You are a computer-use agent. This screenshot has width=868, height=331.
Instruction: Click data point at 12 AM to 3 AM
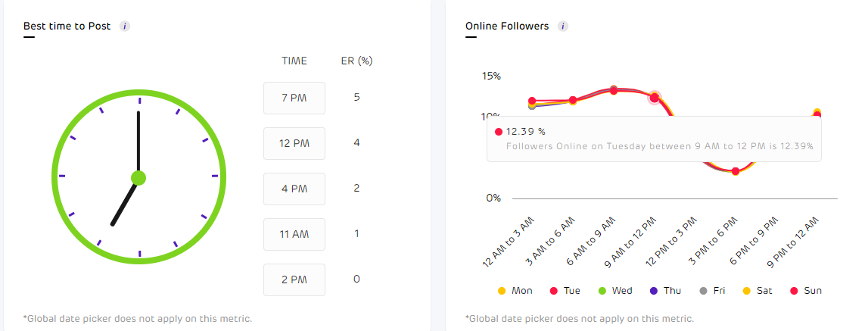coord(532,101)
